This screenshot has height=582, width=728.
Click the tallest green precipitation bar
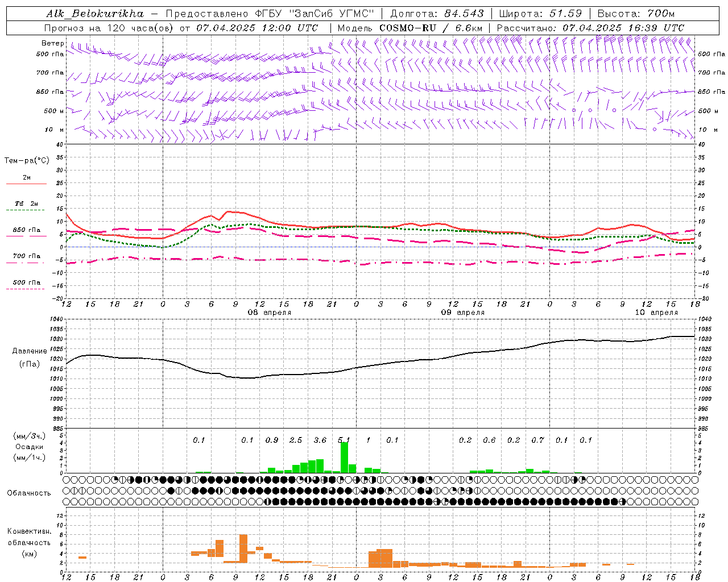click(344, 458)
